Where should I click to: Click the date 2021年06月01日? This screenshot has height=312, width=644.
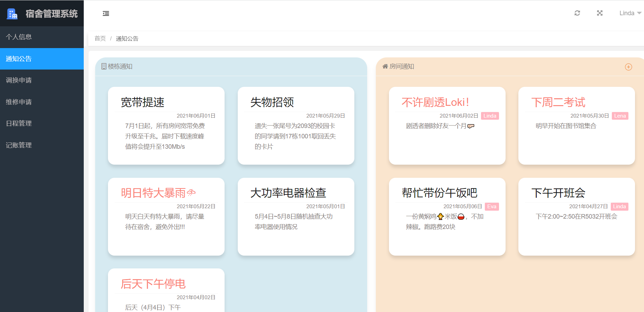[x=196, y=116]
